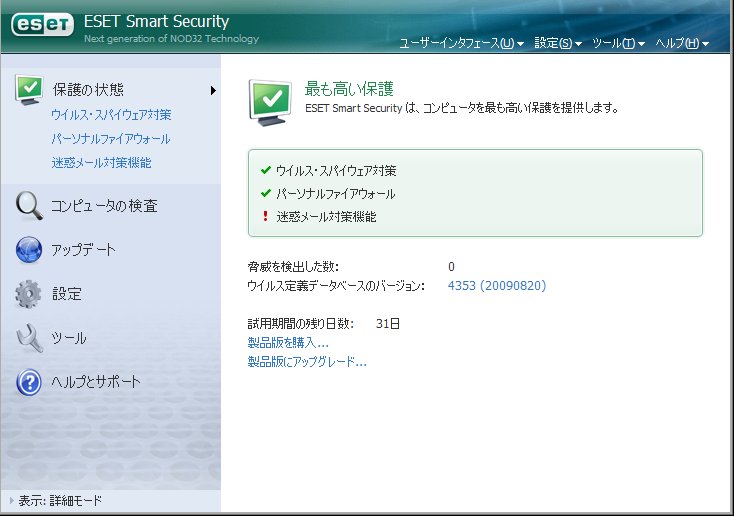Click 製品版を購入... link
The image size is (734, 516).
288,343
